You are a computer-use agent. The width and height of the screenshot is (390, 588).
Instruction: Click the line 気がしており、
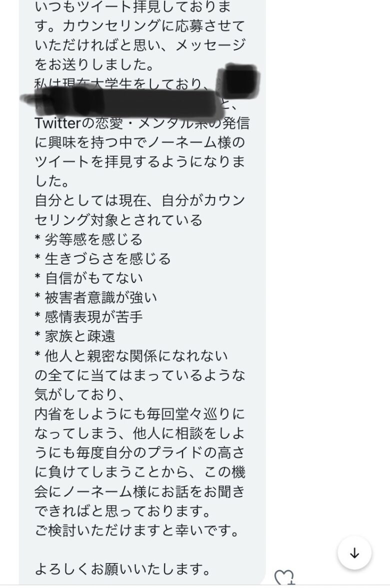coord(79,394)
